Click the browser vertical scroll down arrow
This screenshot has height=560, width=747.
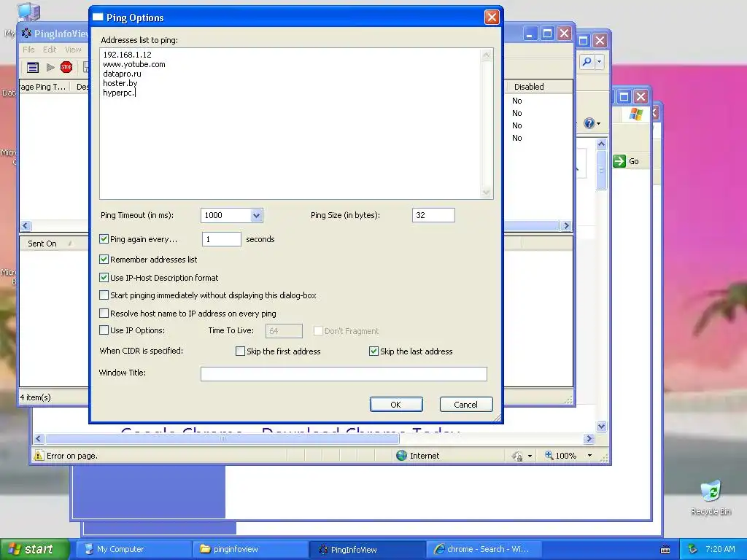[601, 426]
